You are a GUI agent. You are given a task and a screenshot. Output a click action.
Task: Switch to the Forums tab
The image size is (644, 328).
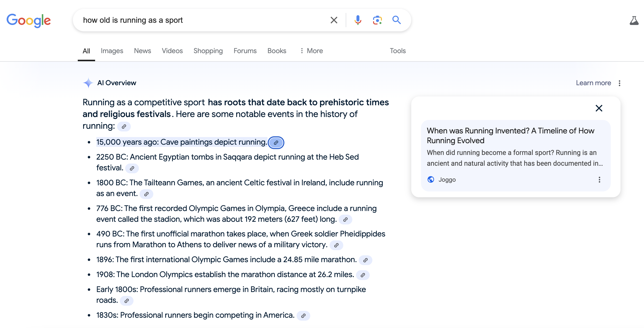[245, 51]
